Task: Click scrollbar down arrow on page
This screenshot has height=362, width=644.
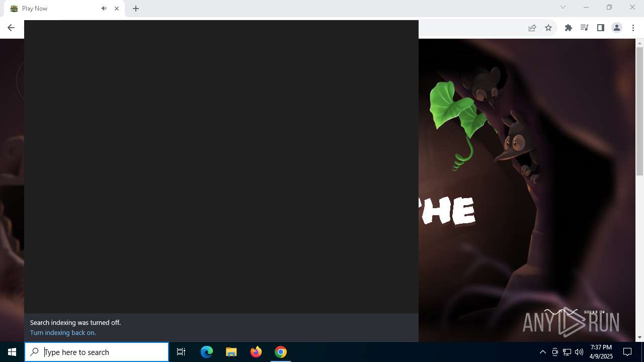Action: 640,337
